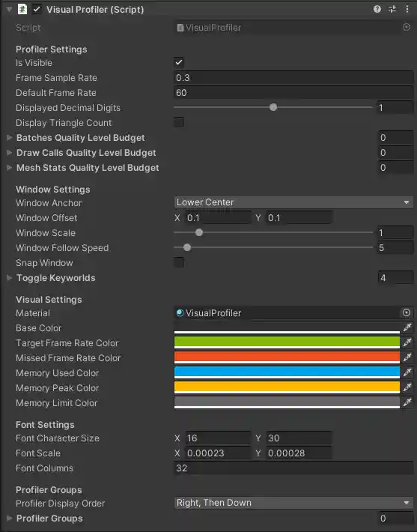The width and height of the screenshot is (417, 532).
Task: Collapse the Visual Profiler component foldout
Action: [x=9, y=9]
